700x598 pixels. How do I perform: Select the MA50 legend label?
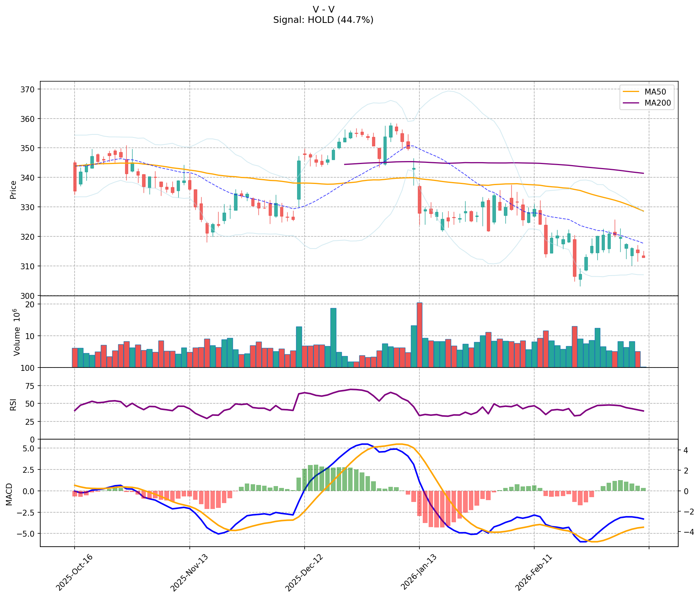(655, 91)
